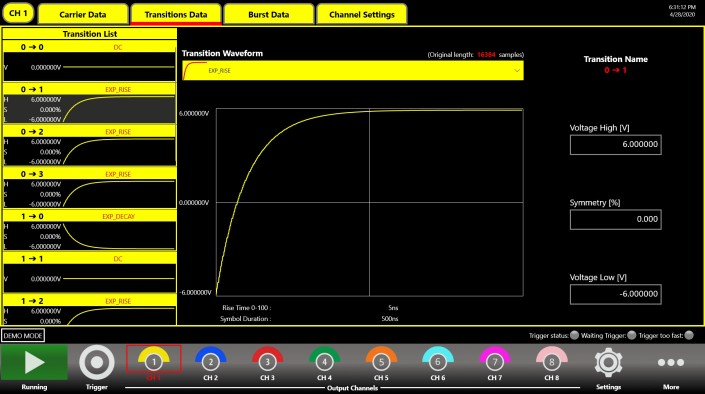Open the More options icon
705x394 pixels.
[671, 363]
